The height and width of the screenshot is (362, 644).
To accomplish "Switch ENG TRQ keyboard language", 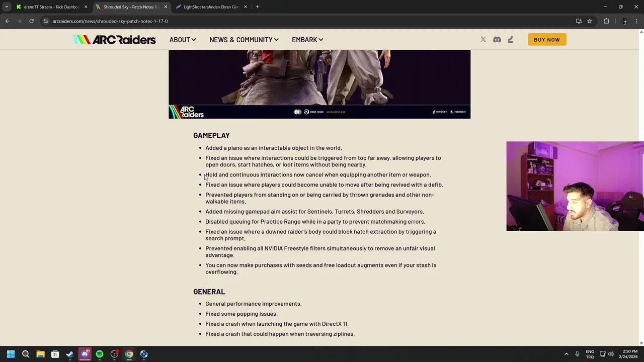I will click(590, 354).
